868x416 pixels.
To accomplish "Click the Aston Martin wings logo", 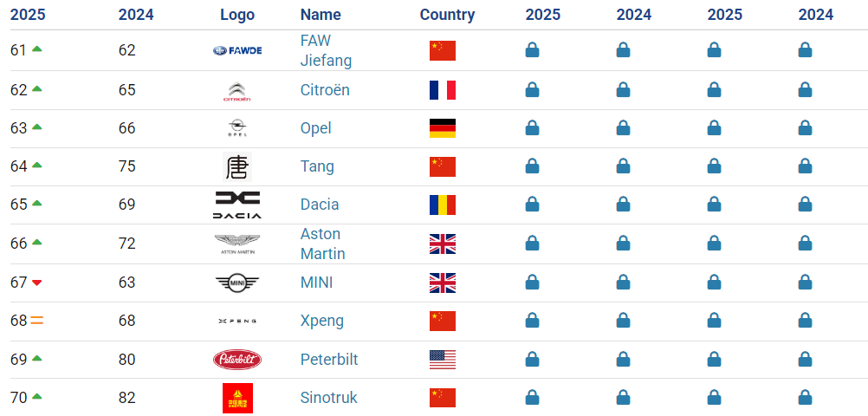I will point(237,244).
